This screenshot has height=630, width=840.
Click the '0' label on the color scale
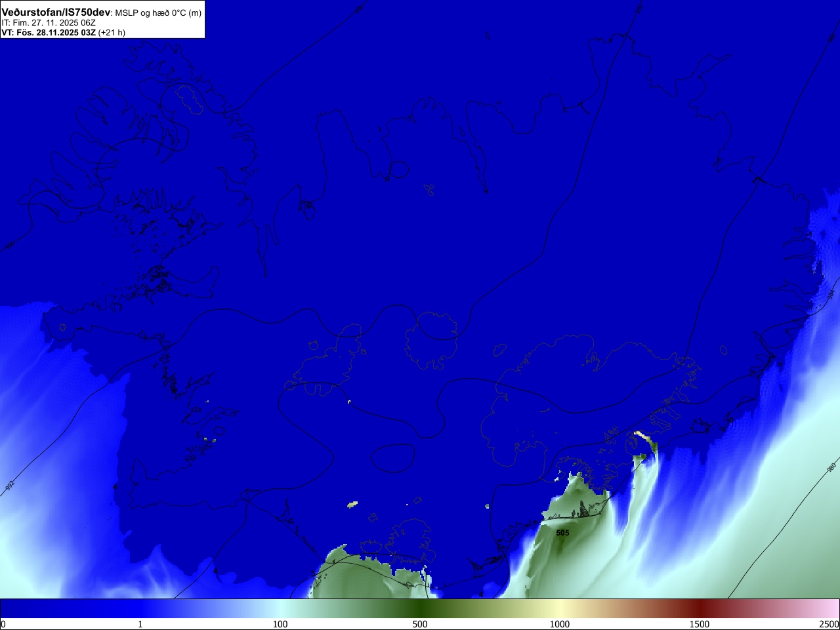[3, 624]
